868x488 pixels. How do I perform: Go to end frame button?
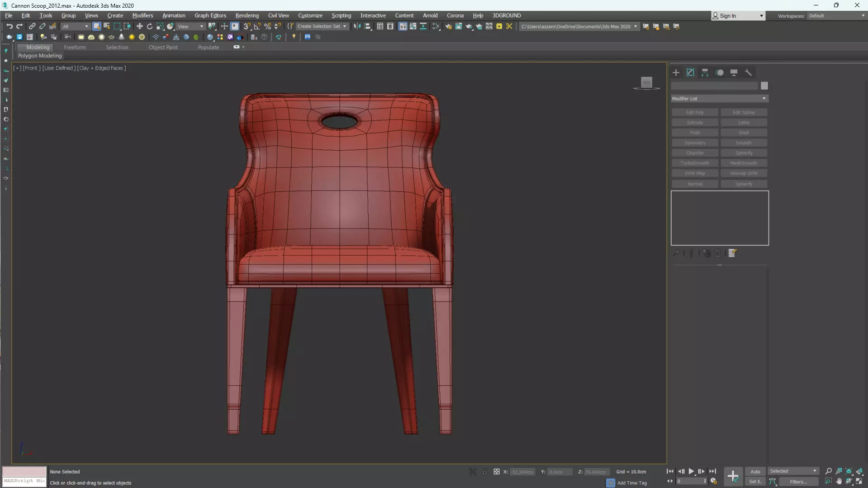point(712,471)
